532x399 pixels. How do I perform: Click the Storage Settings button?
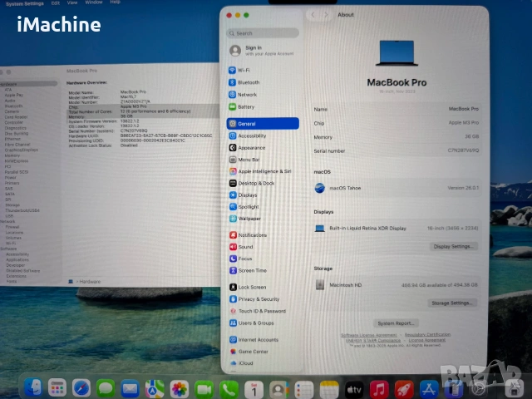(452, 303)
